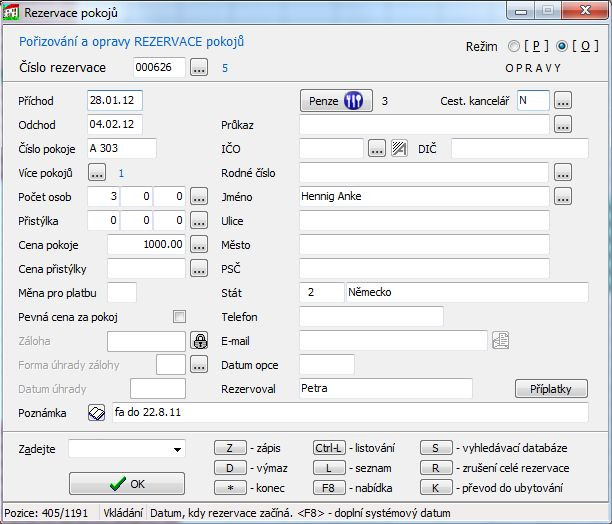Click the Datum opce field
Screen dimensions: 612x524
[327, 365]
